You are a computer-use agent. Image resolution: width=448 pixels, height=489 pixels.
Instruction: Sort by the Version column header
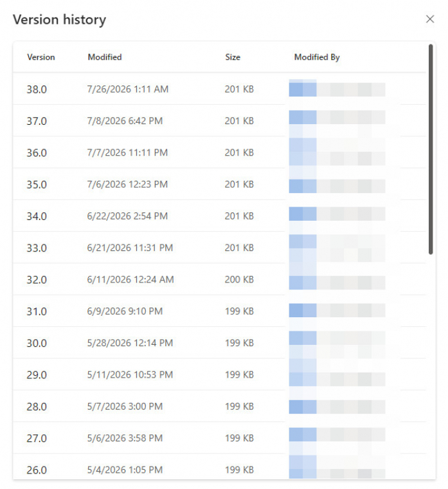pos(40,57)
